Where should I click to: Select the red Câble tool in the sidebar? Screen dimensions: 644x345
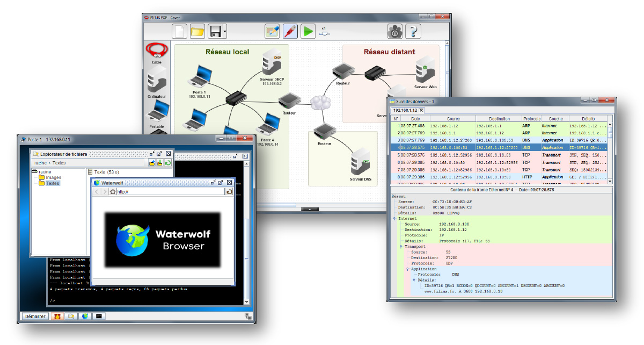pos(157,52)
